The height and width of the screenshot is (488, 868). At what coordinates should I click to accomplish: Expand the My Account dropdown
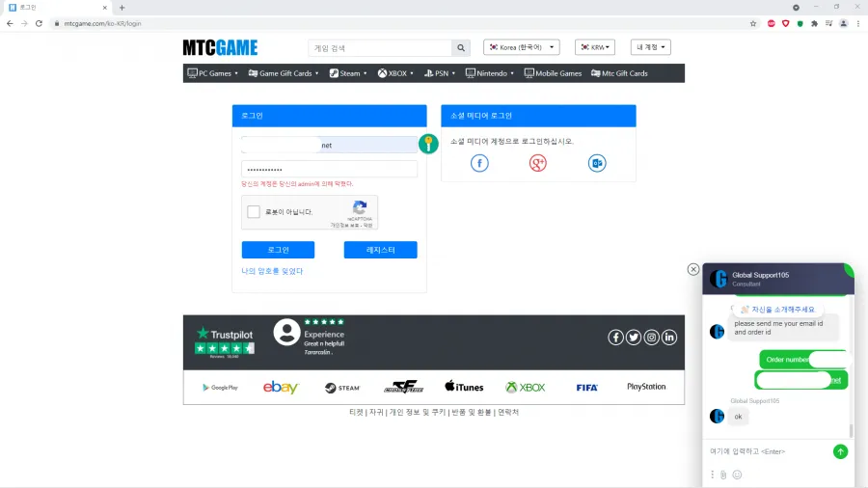tap(650, 47)
